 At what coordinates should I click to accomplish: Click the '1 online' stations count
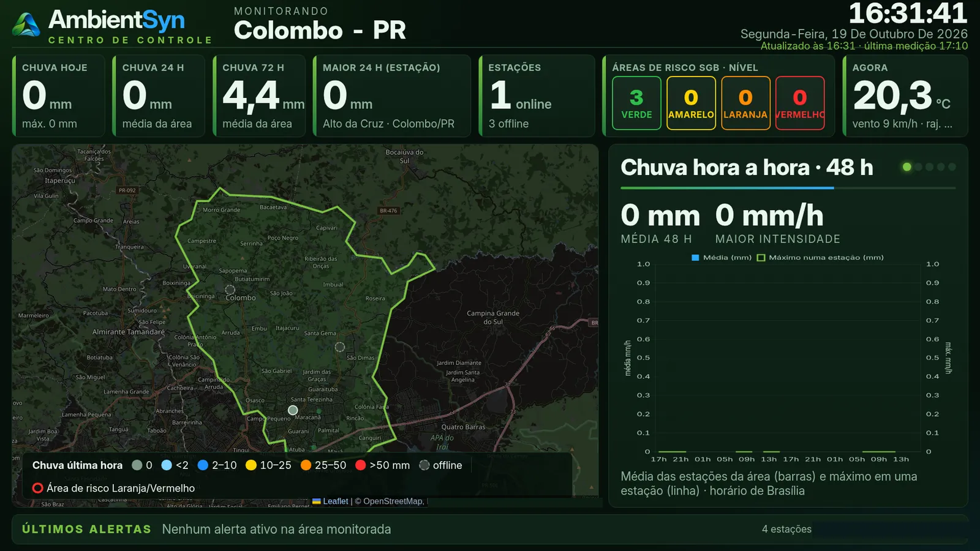(x=521, y=97)
